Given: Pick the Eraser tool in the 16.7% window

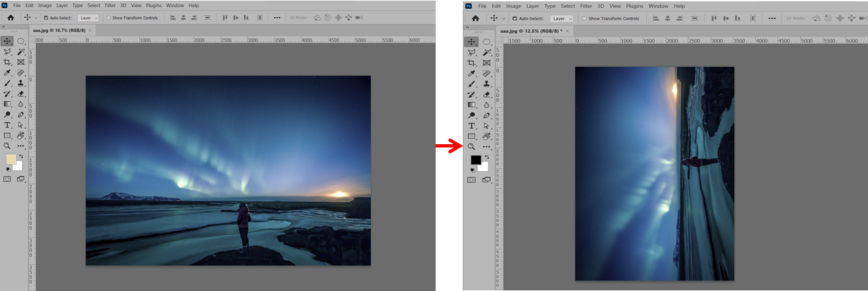Looking at the screenshot, I should (x=21, y=94).
